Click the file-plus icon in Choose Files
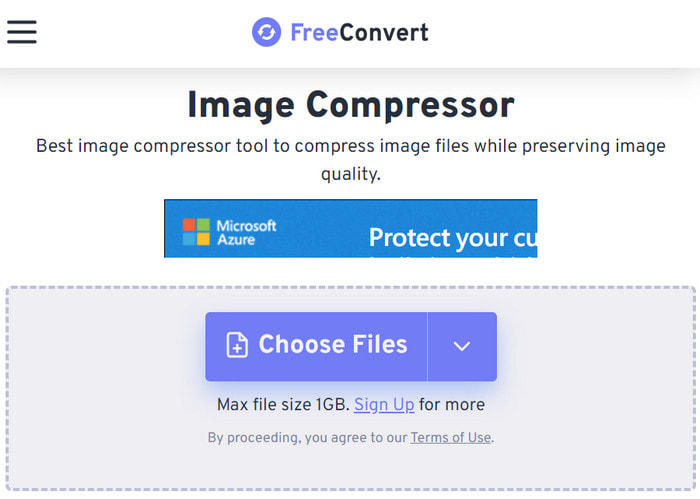 [237, 345]
